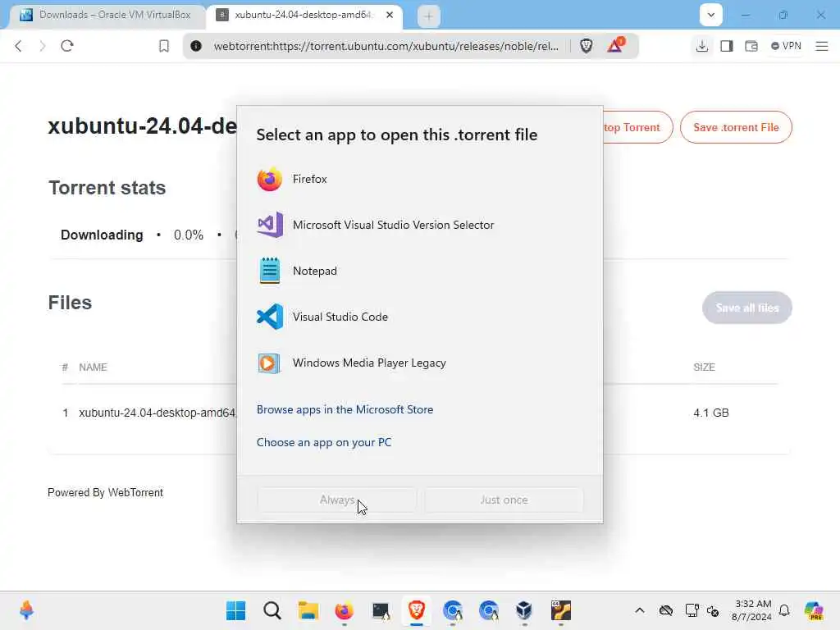Select the xubuntu-24.04-desktop-amd64 tab
This screenshot has width=840, height=630.
[x=303, y=15]
